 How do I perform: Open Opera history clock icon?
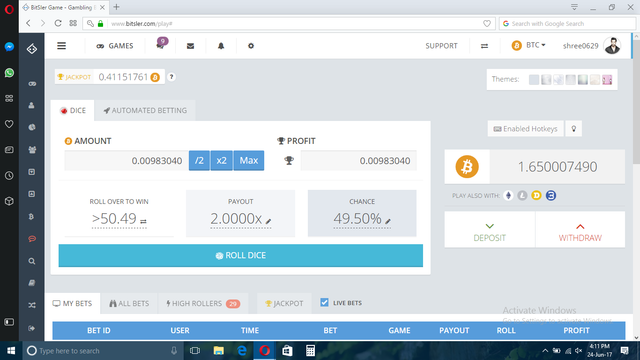tap(9, 176)
